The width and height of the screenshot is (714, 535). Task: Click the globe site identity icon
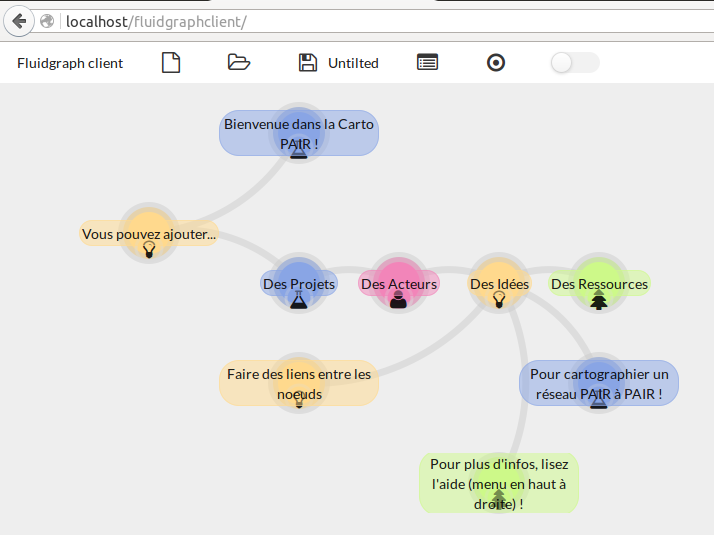click(47, 21)
